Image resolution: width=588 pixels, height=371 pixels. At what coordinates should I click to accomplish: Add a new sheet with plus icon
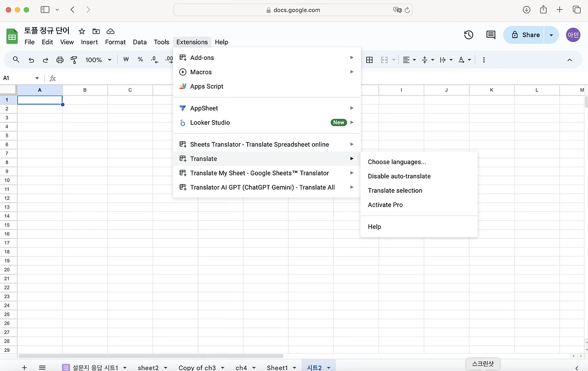tap(24, 367)
